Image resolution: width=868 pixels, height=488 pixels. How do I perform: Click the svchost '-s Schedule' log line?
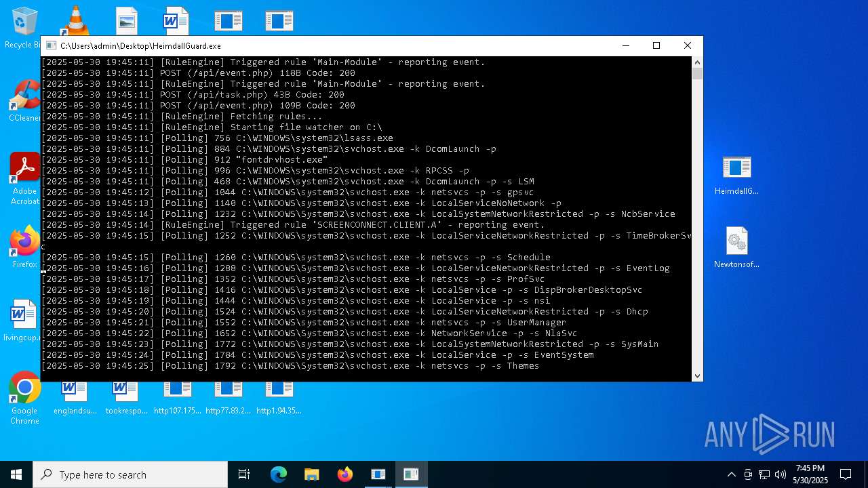(296, 258)
